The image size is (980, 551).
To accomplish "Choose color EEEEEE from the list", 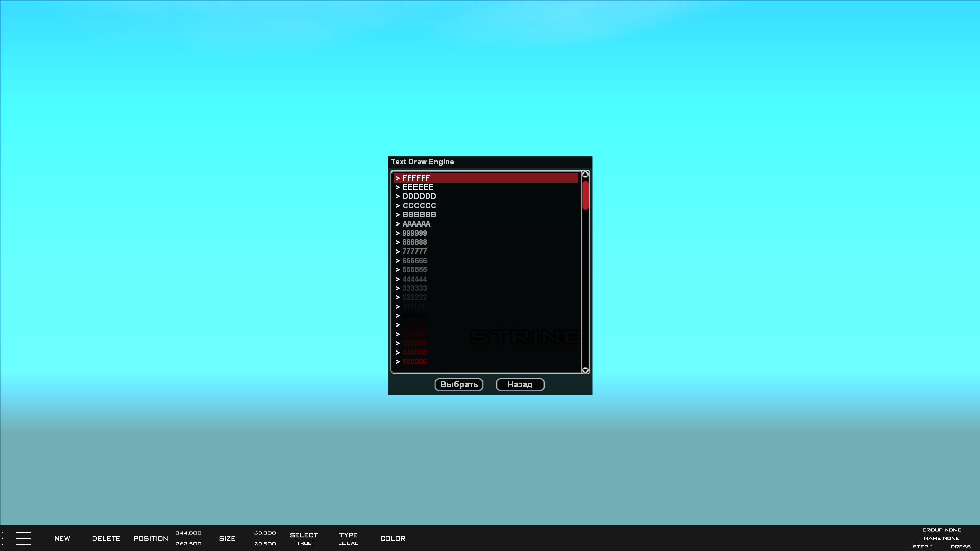I will [418, 187].
